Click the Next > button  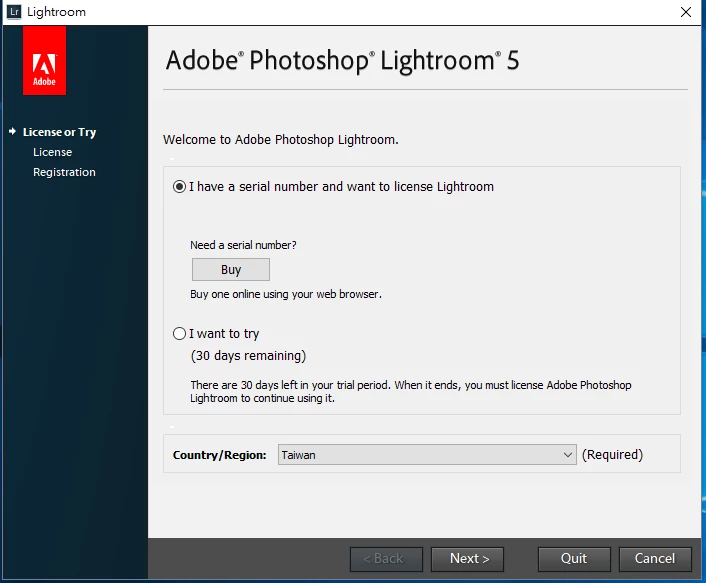pyautogui.click(x=467, y=559)
